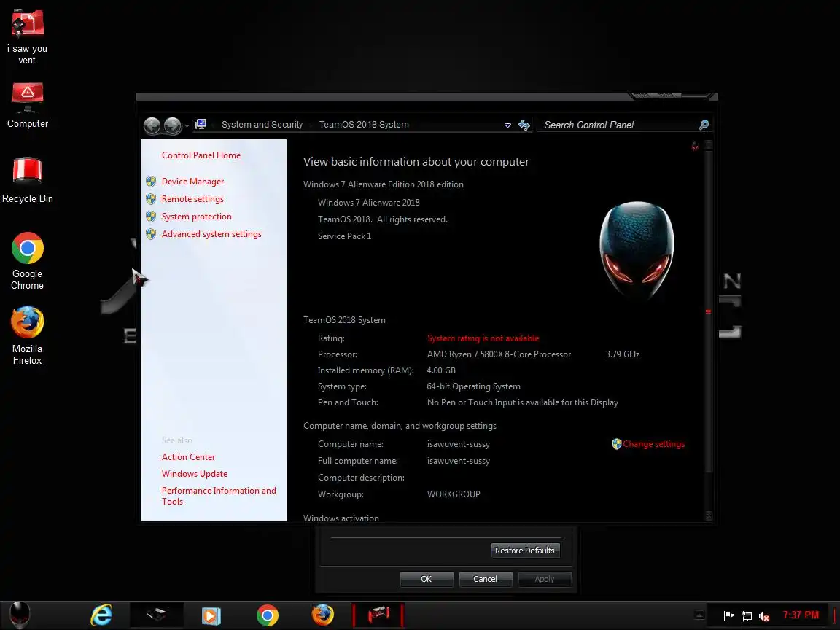Click Cancel in the dialog behind

(x=486, y=579)
